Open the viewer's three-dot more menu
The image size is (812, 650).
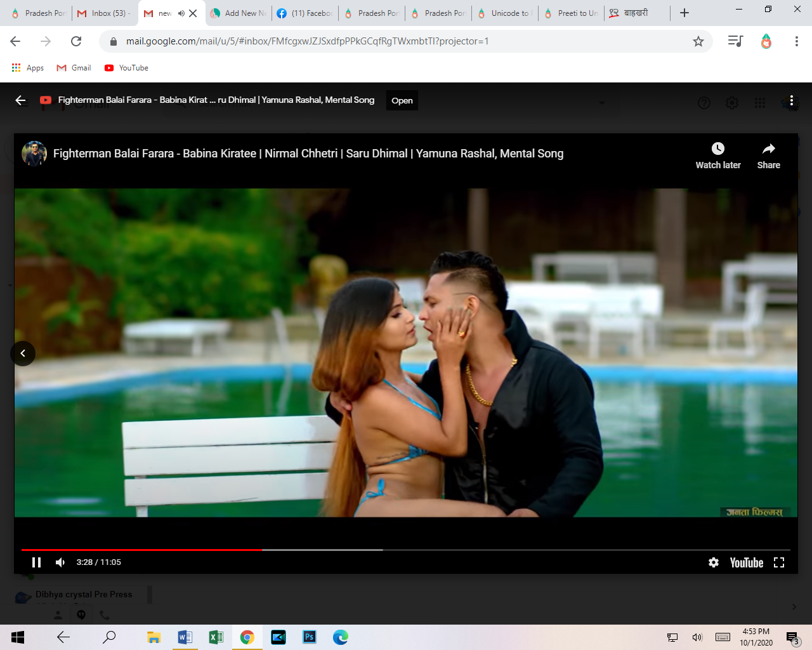tap(791, 100)
